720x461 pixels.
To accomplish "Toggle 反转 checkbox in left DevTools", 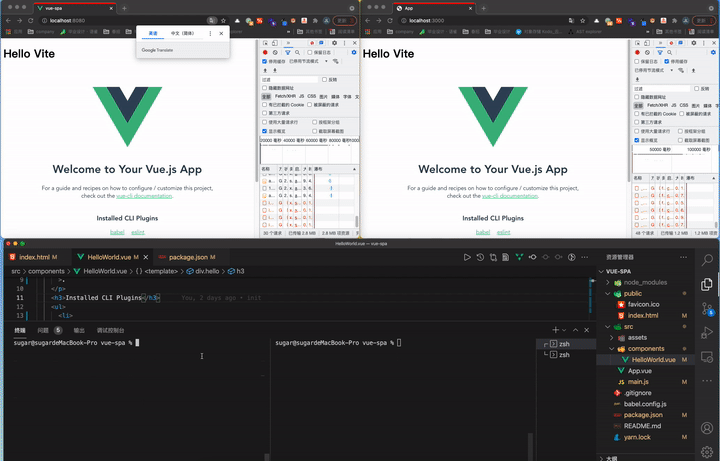I will [x=324, y=79].
